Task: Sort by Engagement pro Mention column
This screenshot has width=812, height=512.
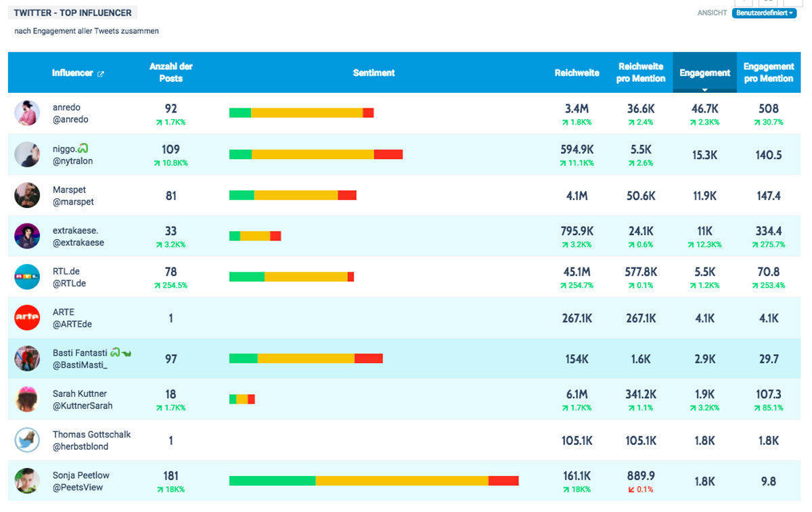Action: click(x=768, y=72)
